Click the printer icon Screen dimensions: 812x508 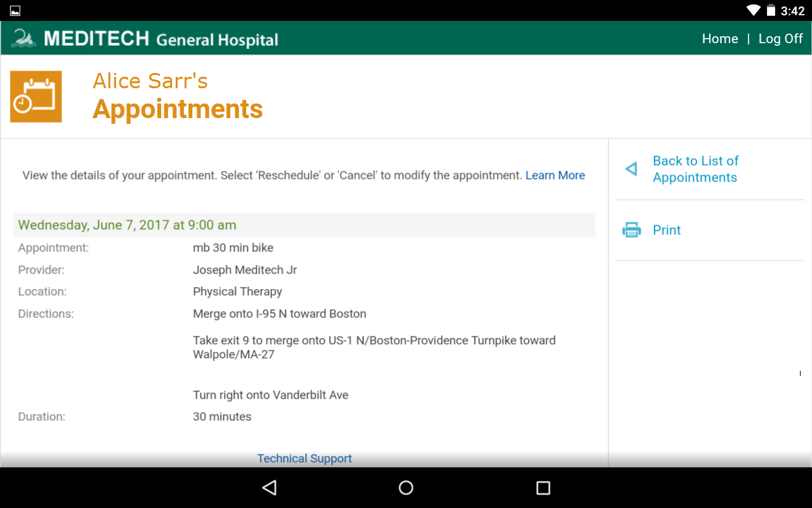point(631,230)
